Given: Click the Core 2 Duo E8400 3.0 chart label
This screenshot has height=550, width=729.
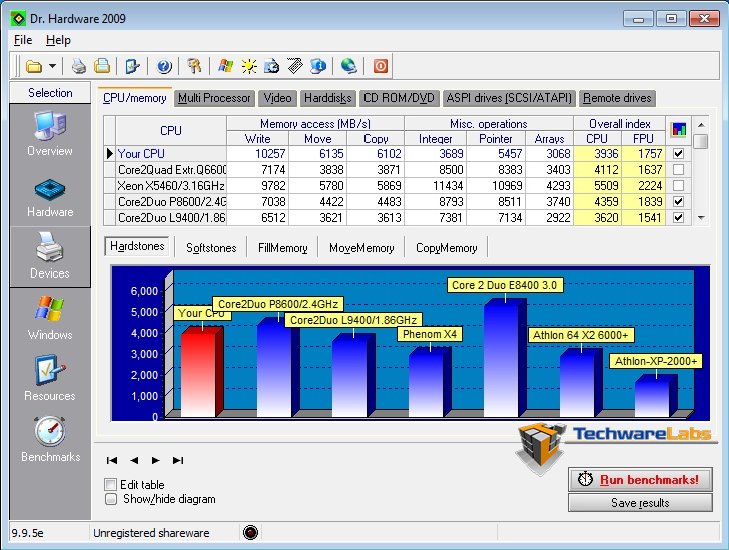Looking at the screenshot, I should point(504,285).
